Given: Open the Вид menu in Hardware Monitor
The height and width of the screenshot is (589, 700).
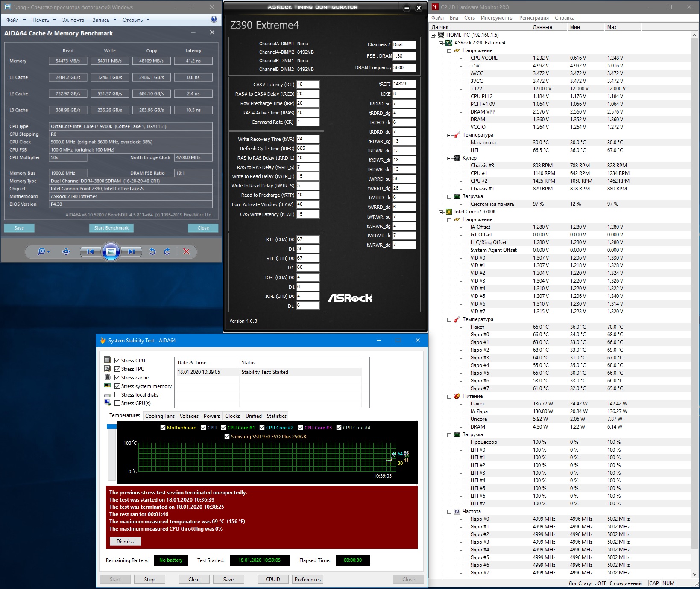Looking at the screenshot, I should 454,18.
